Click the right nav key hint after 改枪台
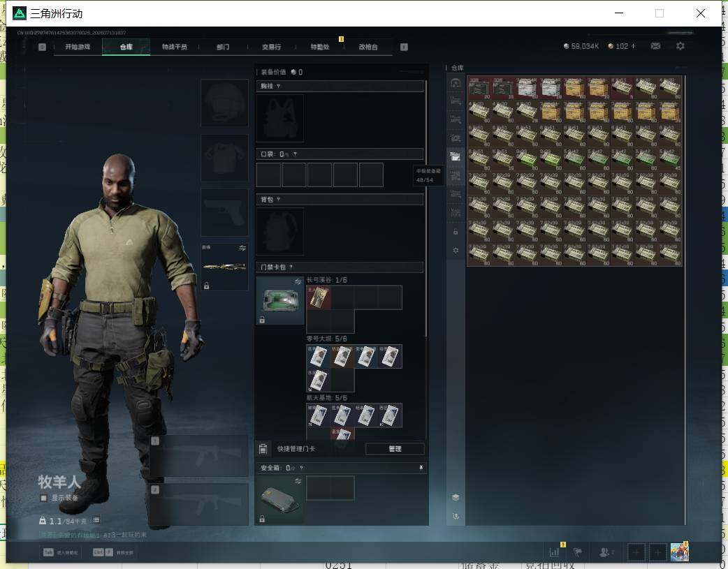 (404, 47)
